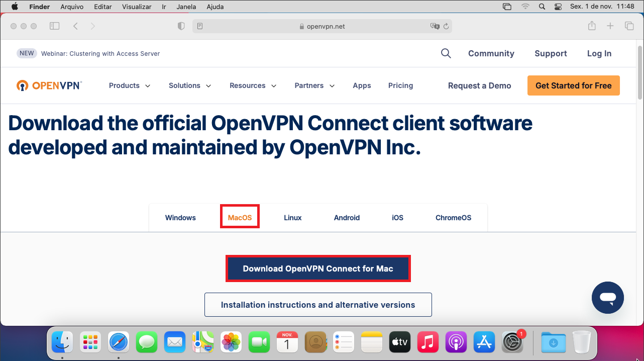Open Control Center in menu bar
Screen dimensions: 644x361
(x=558, y=7)
